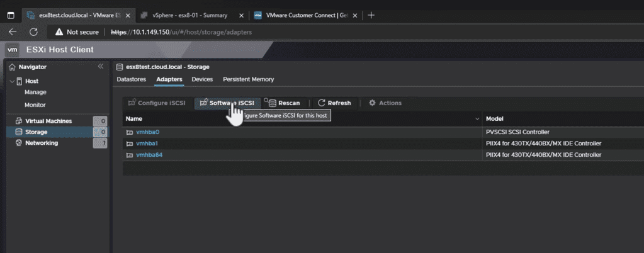
Task: Switch to the Adapters tab
Action: (x=169, y=79)
